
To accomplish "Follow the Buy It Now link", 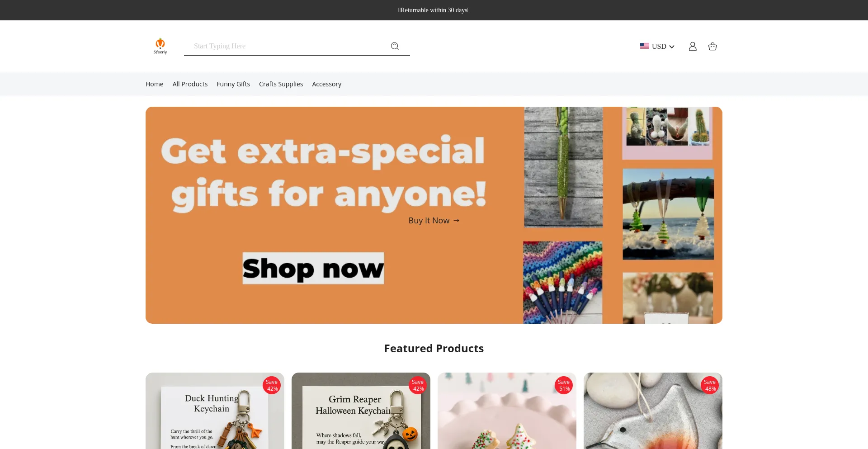I will point(429,220).
